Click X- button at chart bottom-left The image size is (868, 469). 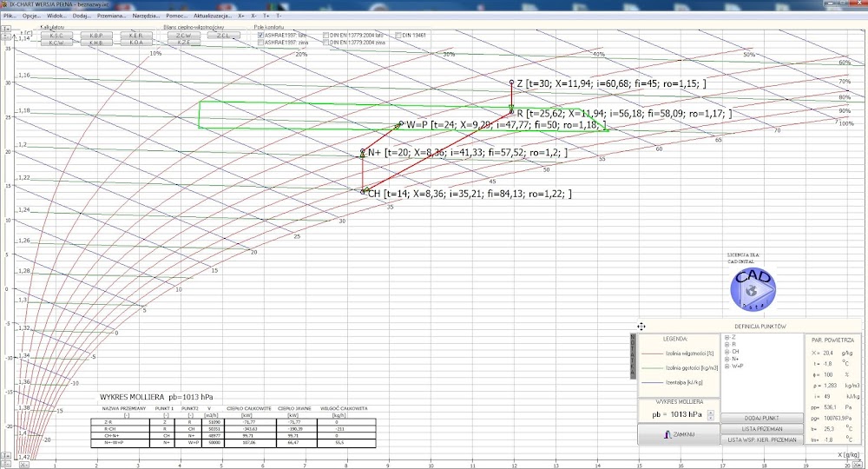click(23, 466)
